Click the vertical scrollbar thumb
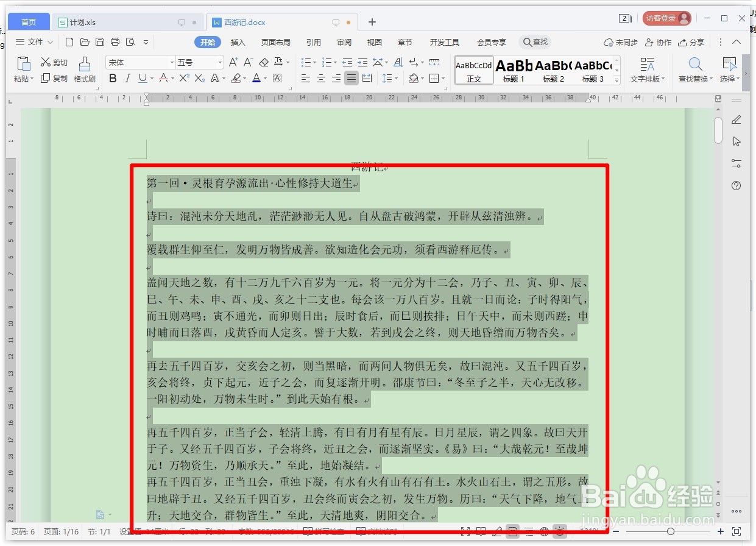Viewport: 756px width, 546px height. pyautogui.click(x=718, y=130)
